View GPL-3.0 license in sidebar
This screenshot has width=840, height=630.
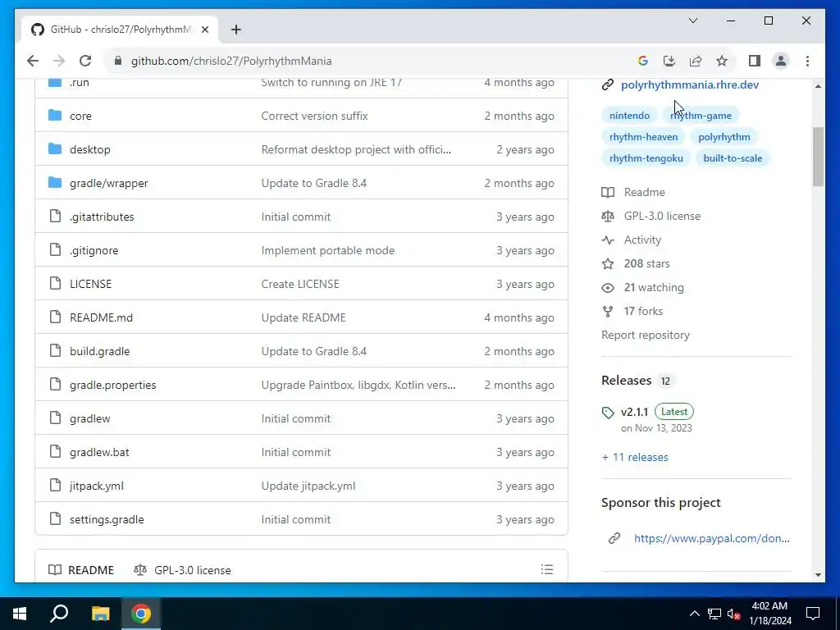point(651,216)
